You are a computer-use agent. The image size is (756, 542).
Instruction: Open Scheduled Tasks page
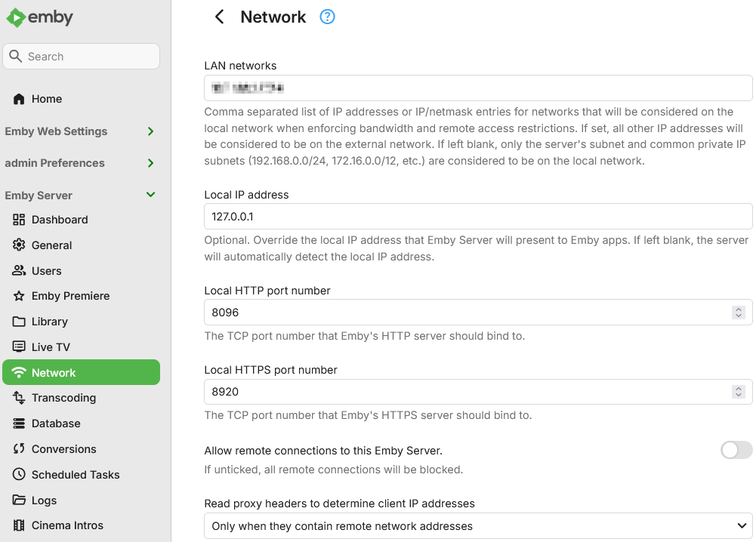click(76, 475)
